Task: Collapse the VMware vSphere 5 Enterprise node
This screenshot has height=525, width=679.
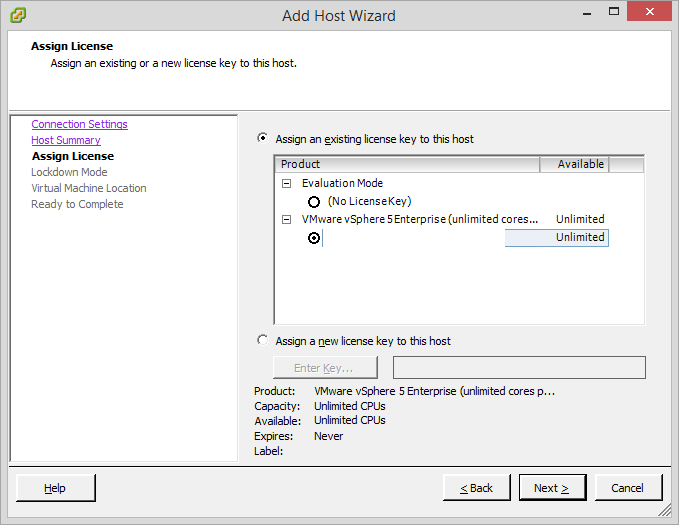Action: [x=287, y=219]
